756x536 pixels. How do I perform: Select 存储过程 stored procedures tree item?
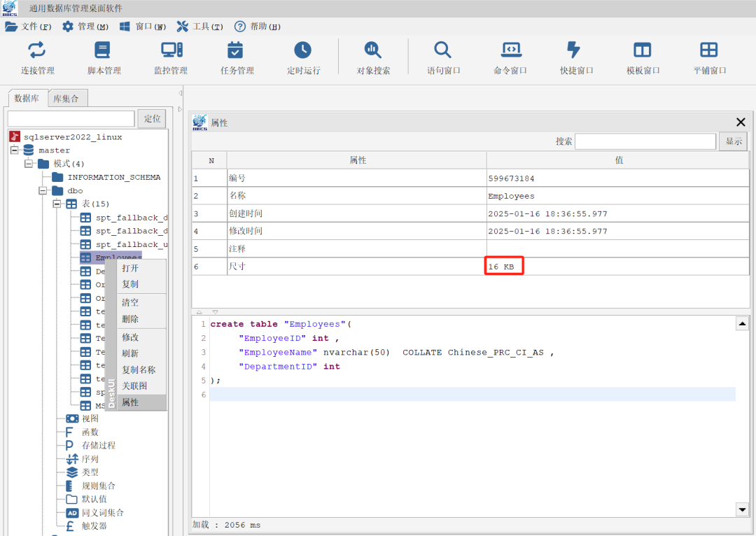pos(98,445)
